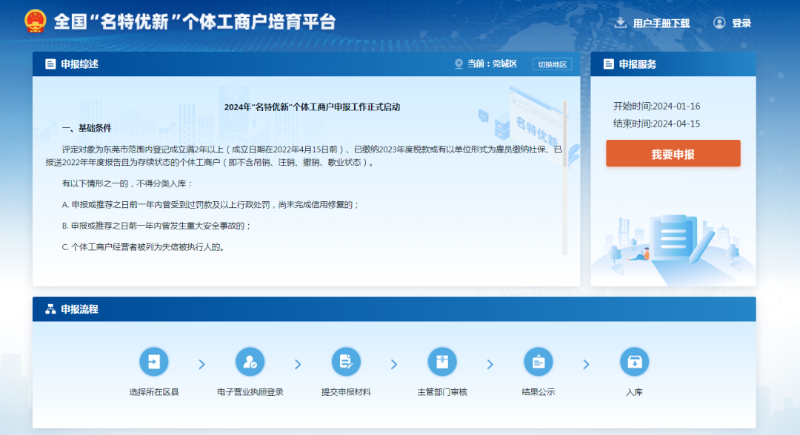Screen dimensions: 800x435
Task: Open the 结果公示 step icon
Action: coord(538,361)
